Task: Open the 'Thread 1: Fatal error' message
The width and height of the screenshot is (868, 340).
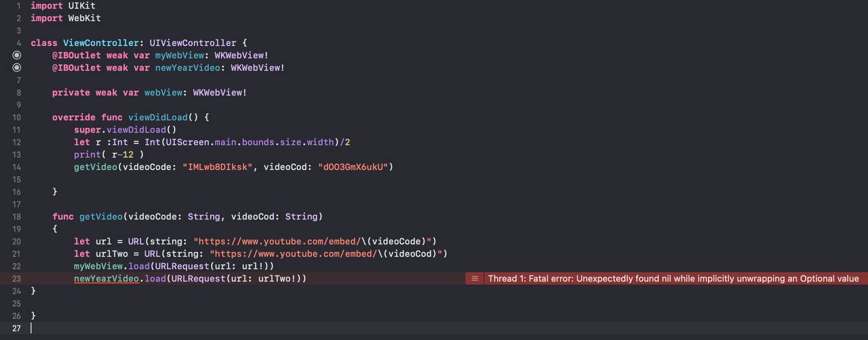Action: point(673,278)
